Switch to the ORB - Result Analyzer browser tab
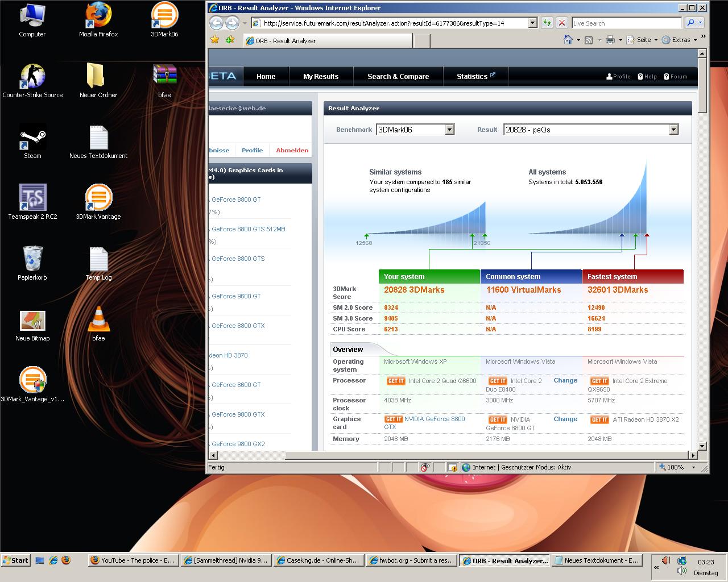 coord(328,40)
